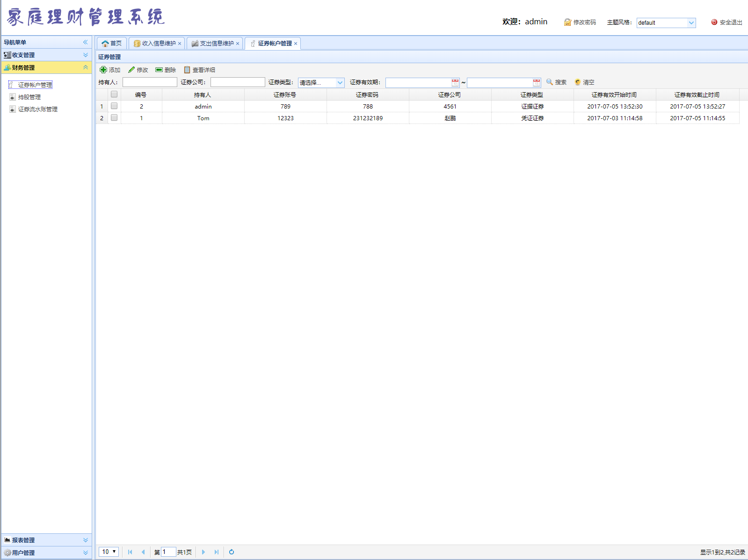Click the 添加 (add) plus icon

[103, 70]
